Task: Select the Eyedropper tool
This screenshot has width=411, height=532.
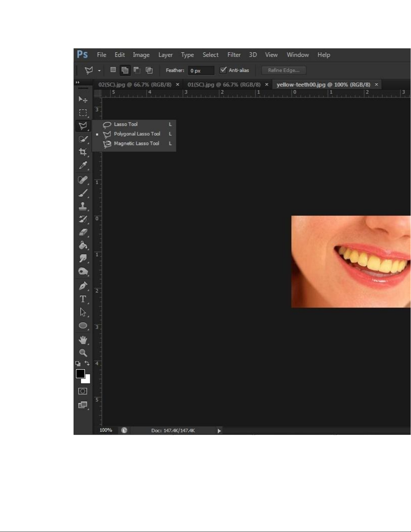Action: [x=83, y=165]
